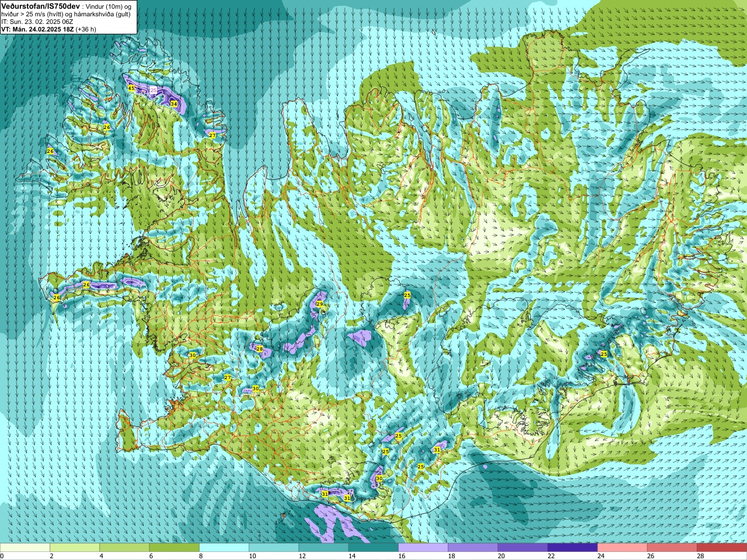Pick the 4–6 m/s green legend swatch
The image size is (747, 560).
(124, 548)
